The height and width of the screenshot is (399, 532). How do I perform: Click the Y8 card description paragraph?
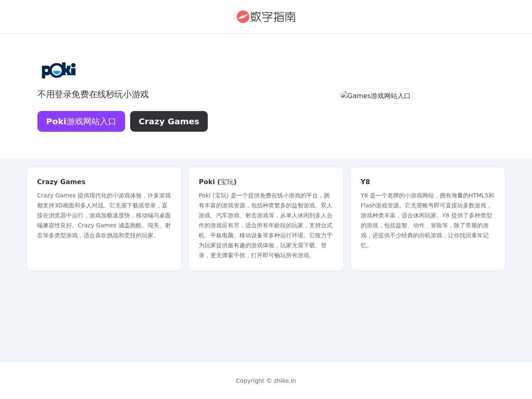click(427, 220)
